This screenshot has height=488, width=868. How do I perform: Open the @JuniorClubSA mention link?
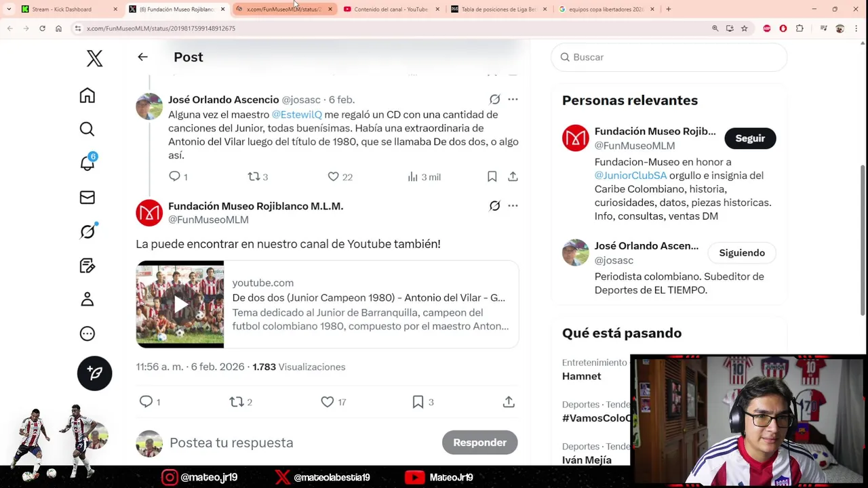coord(631,176)
